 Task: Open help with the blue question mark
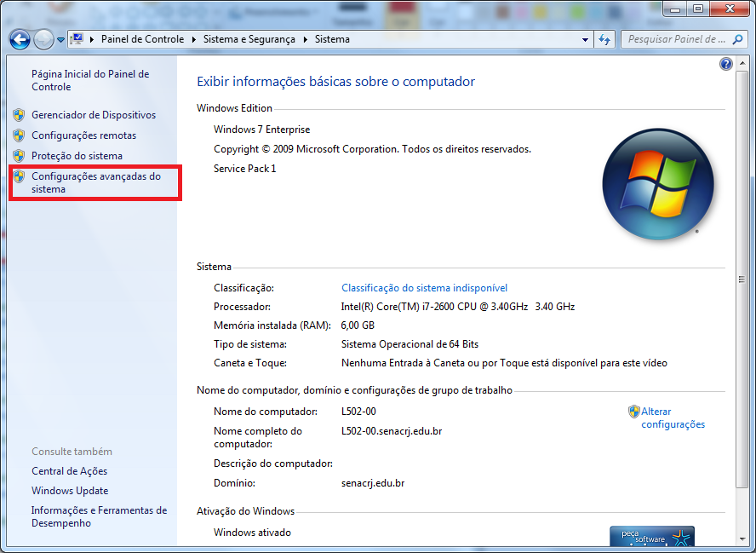pyautogui.click(x=726, y=64)
